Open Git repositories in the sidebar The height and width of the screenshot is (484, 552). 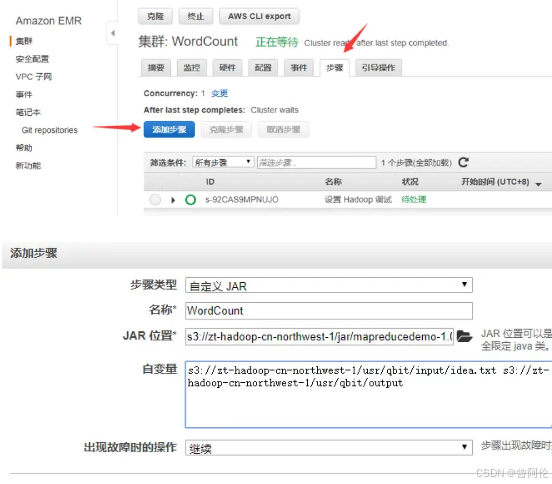[x=50, y=130]
